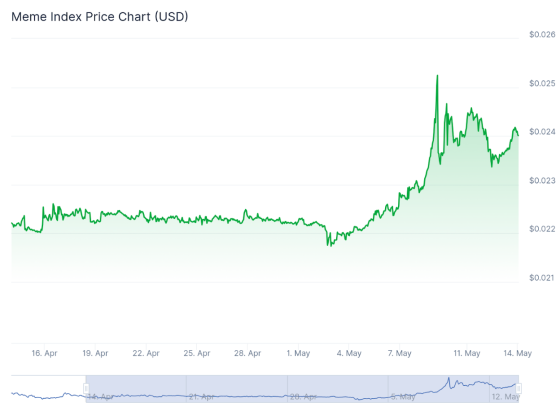This screenshot has height=420, width=560.
Task: Click the $0.022 price axis label
Action: click(x=542, y=229)
